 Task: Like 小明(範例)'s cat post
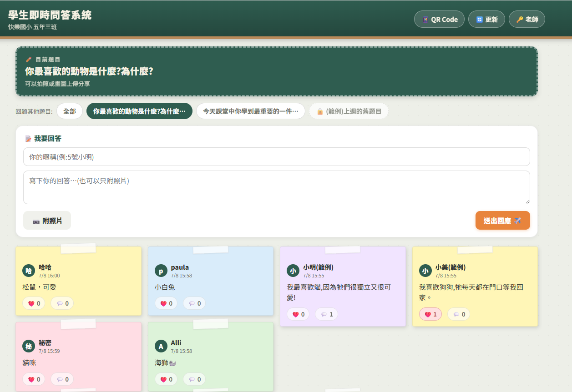click(298, 314)
